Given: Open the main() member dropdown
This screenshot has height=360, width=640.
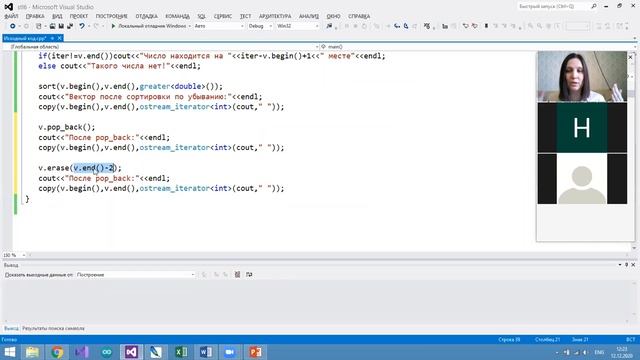Looking at the screenshot, I should pyautogui.click(x=478, y=47).
